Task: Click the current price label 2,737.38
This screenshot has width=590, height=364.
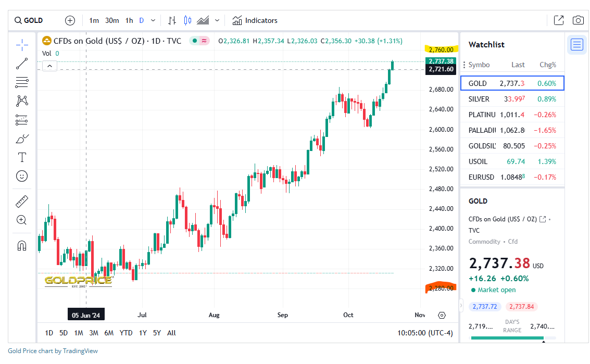Action: tap(441, 61)
